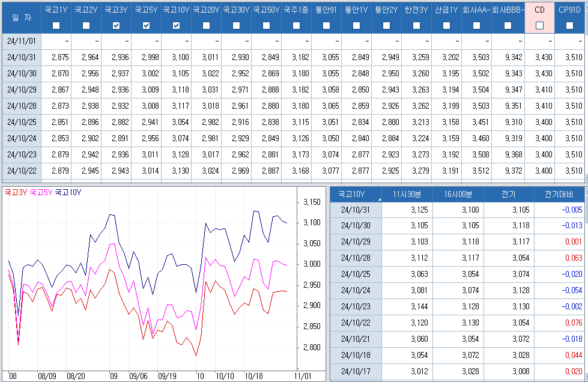The image size is (588, 382).
Task: Select the 24/10/31 row in the top table
Action: pos(21,57)
